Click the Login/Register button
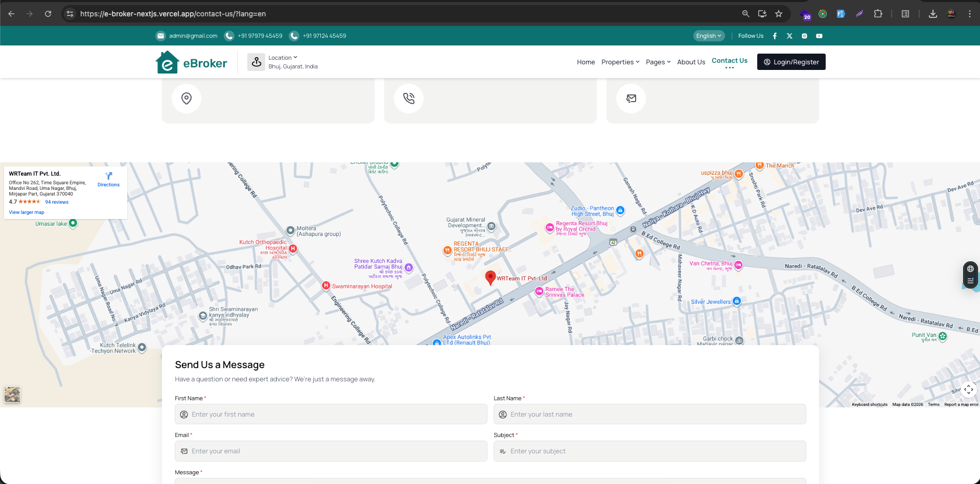The image size is (980, 484). click(x=791, y=62)
